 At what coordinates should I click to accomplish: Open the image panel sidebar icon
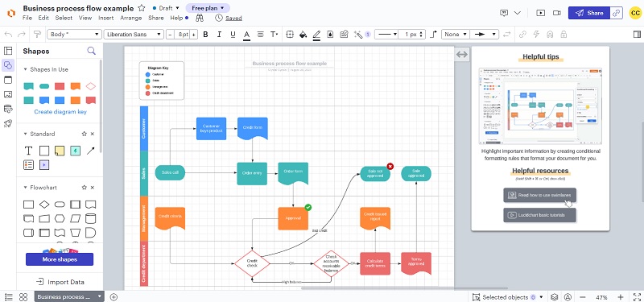tap(8, 94)
